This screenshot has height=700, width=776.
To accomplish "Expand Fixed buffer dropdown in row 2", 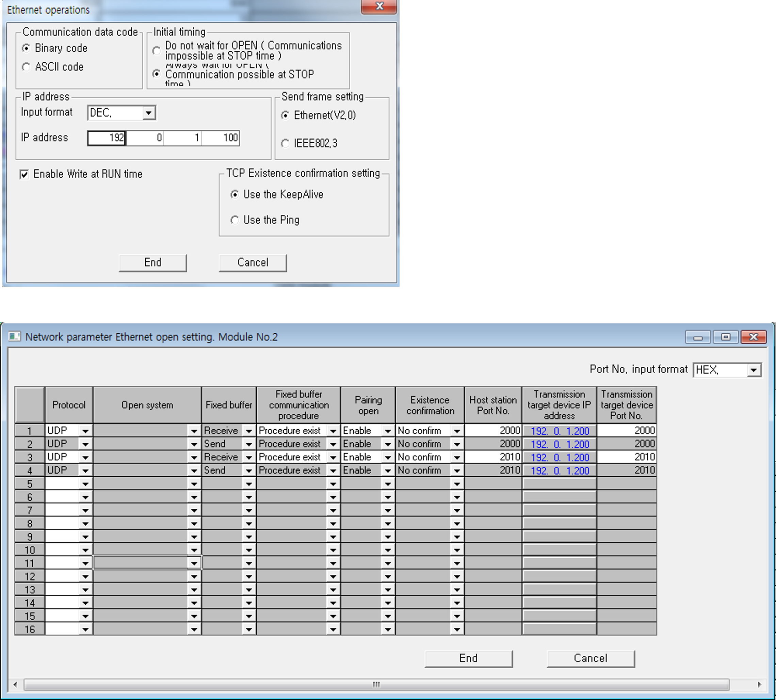I will point(249,444).
